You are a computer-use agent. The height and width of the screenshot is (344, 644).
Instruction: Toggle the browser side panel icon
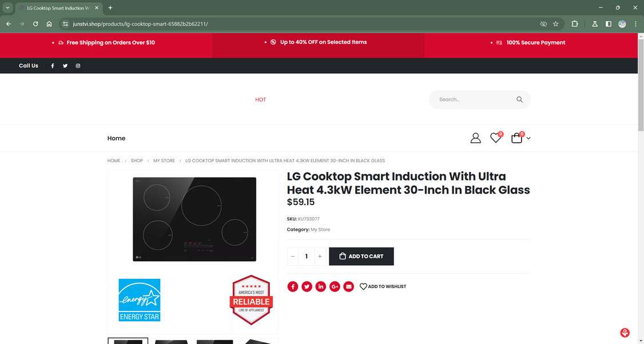tap(609, 24)
